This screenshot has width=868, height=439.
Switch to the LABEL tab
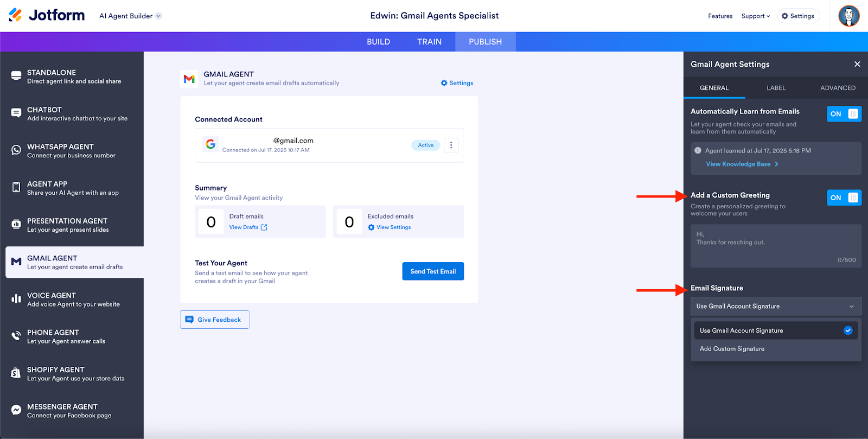(x=776, y=88)
